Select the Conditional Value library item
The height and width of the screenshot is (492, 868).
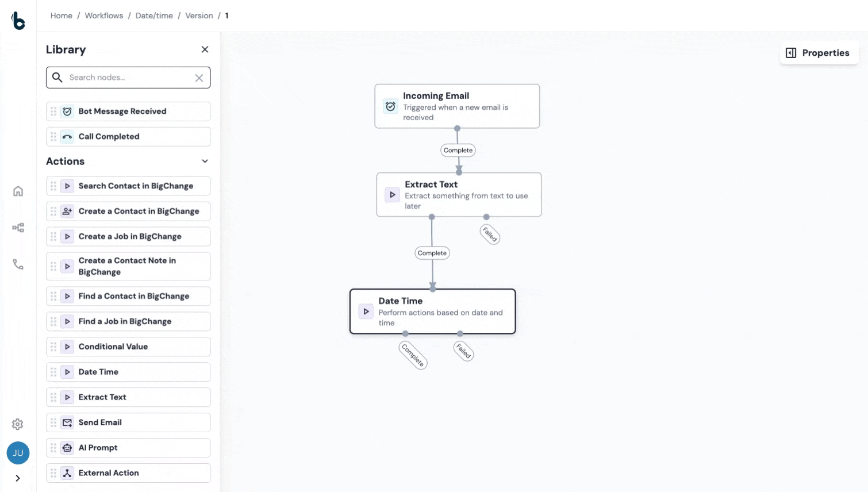[113, 347]
